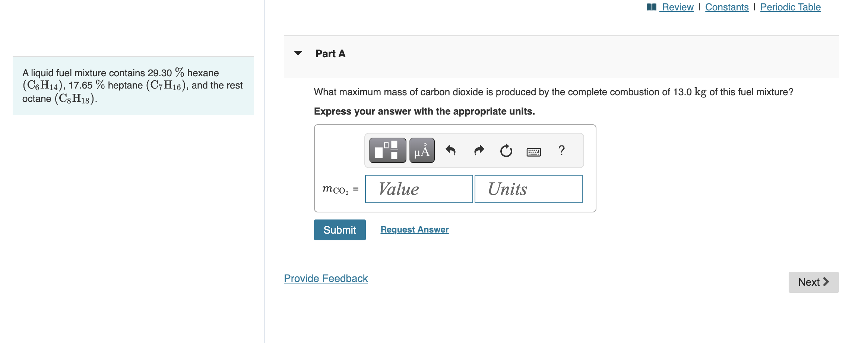Click the Part A header title
The image size is (868, 343).
(x=330, y=54)
